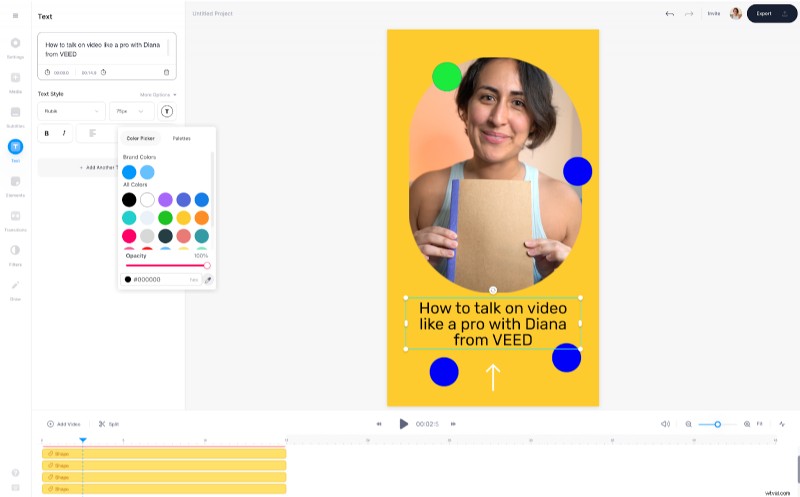Image resolution: width=800 pixels, height=497 pixels.
Task: Skip backward in the timeline
Action: 379,424
